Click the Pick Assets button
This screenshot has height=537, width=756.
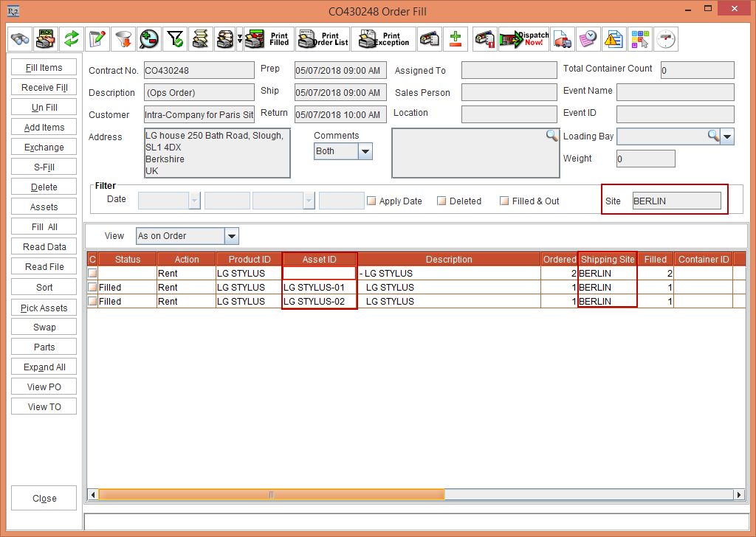pyautogui.click(x=44, y=308)
